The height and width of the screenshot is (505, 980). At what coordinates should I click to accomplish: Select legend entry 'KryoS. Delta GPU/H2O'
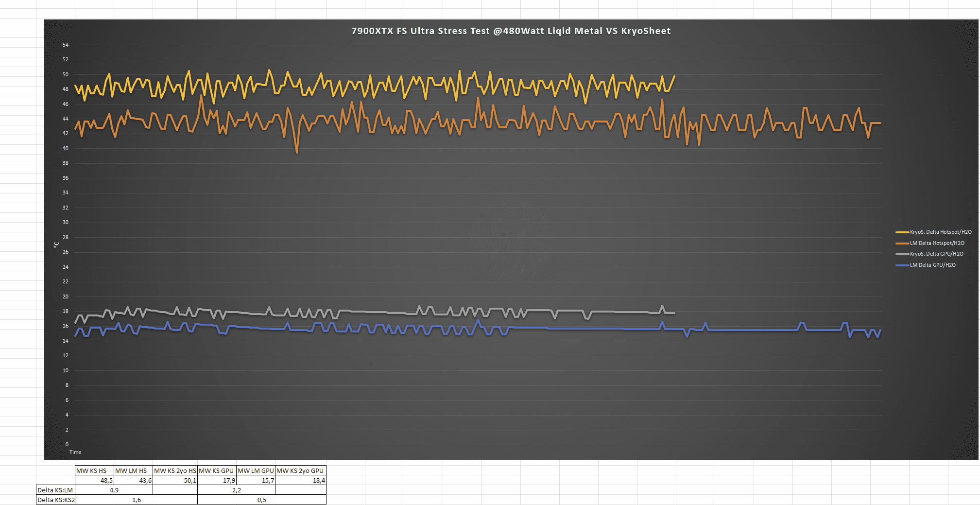pyautogui.click(x=929, y=254)
